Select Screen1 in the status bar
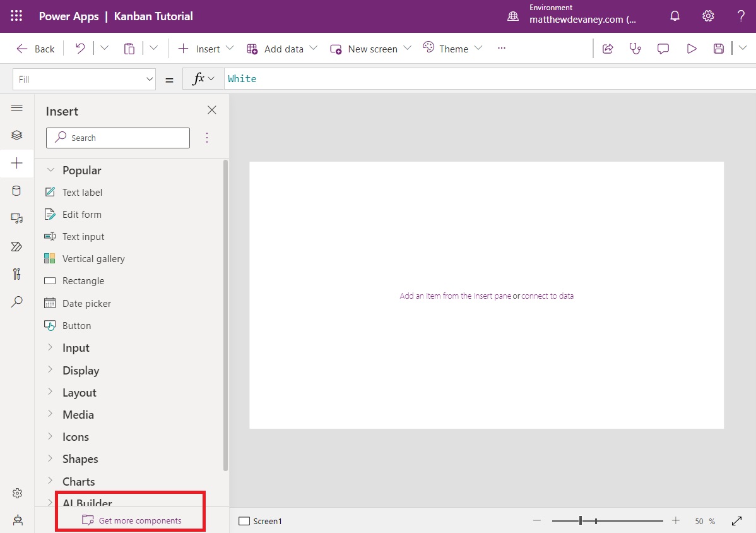Image resolution: width=756 pixels, height=533 pixels. click(261, 521)
